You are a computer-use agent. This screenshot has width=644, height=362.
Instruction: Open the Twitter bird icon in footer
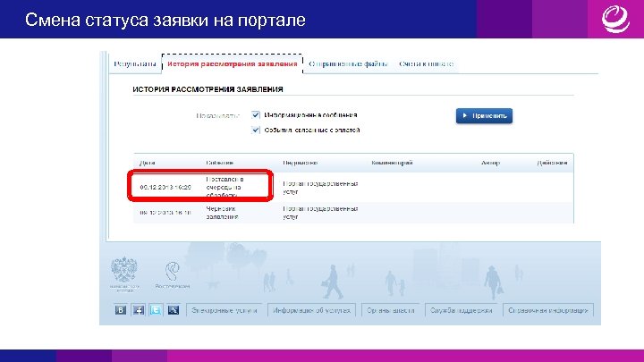pyautogui.click(x=156, y=310)
